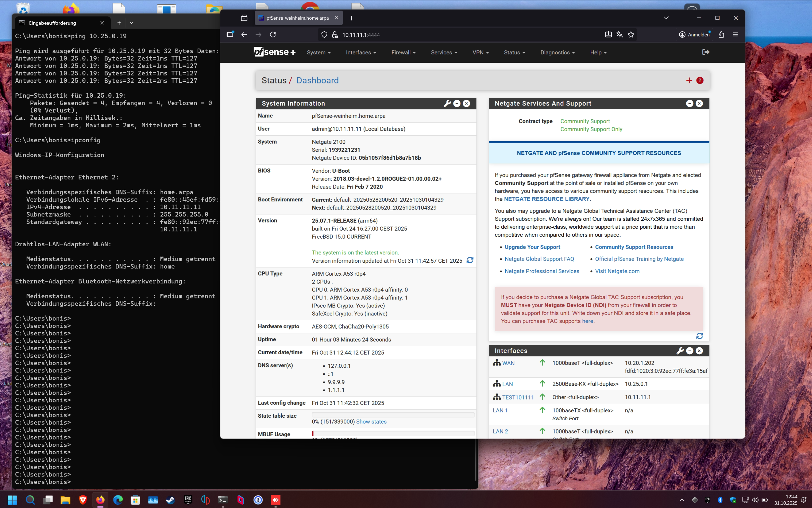
Task: Click browser reload page button
Action: pyautogui.click(x=273, y=35)
